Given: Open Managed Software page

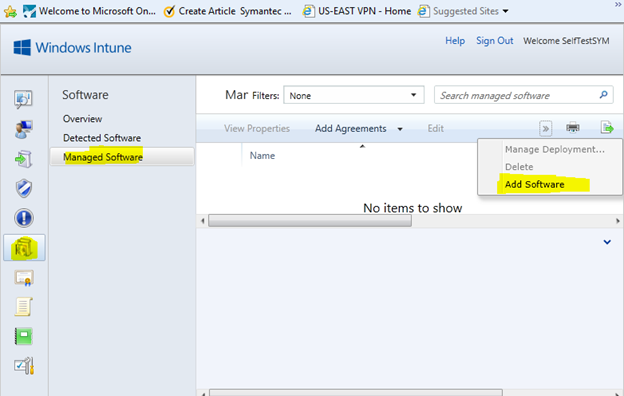Looking at the screenshot, I should 122,157.
